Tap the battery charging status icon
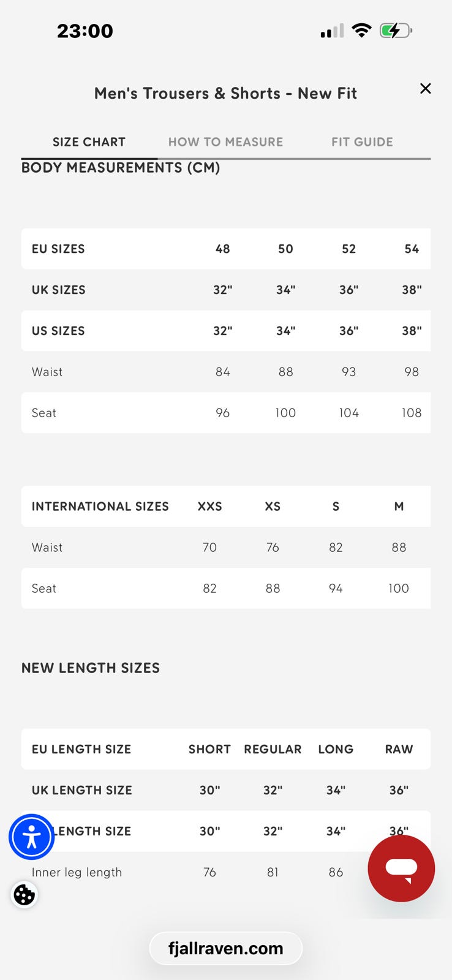 (x=396, y=31)
